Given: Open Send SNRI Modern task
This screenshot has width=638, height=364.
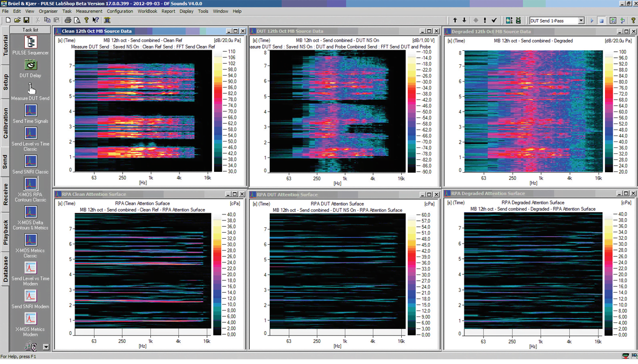Looking at the screenshot, I should point(31,296).
